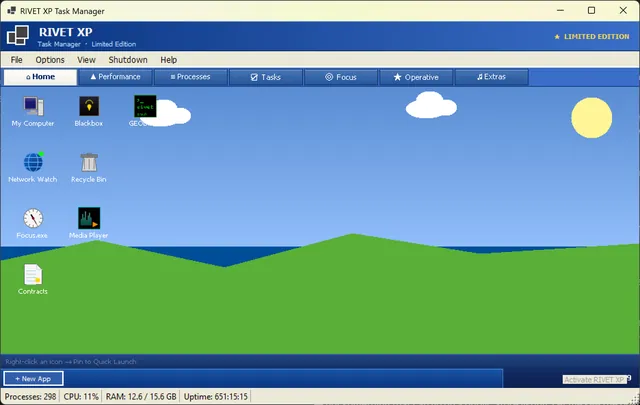Click "Processes: 298" in status bar
This screenshot has width=640, height=405.
(x=31, y=396)
